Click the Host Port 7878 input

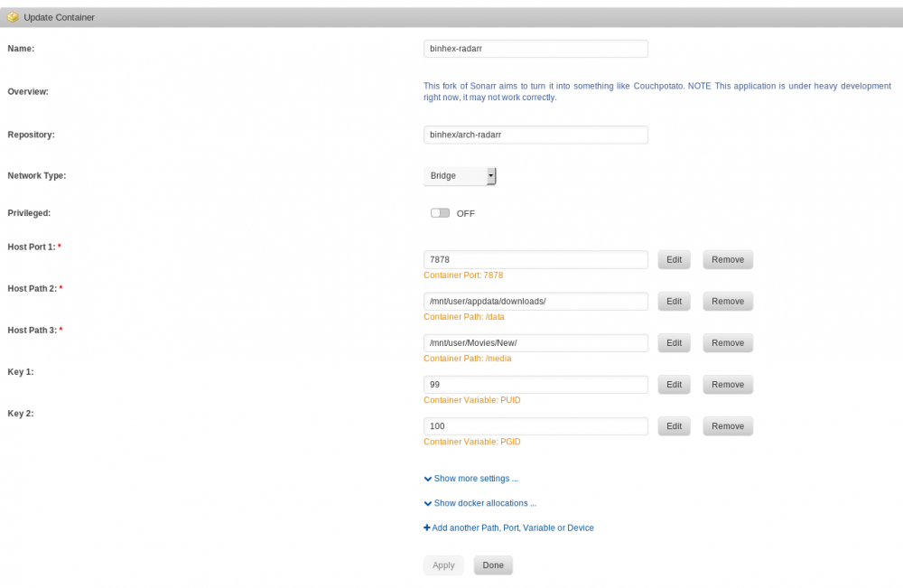pos(535,260)
